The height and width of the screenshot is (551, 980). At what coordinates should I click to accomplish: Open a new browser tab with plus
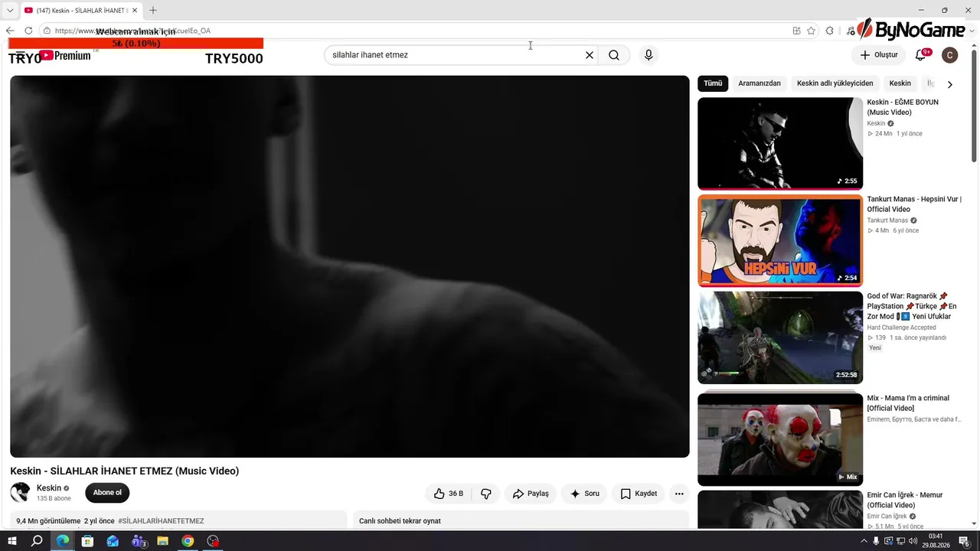[153, 10]
